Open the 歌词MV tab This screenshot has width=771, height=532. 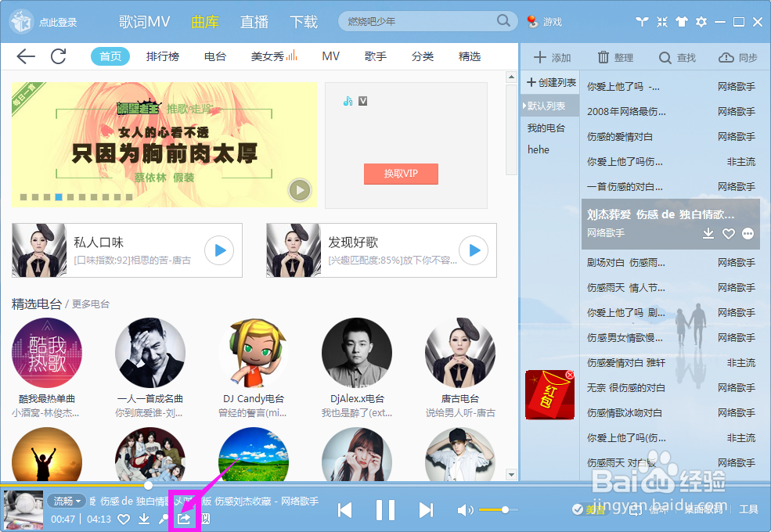click(x=144, y=22)
